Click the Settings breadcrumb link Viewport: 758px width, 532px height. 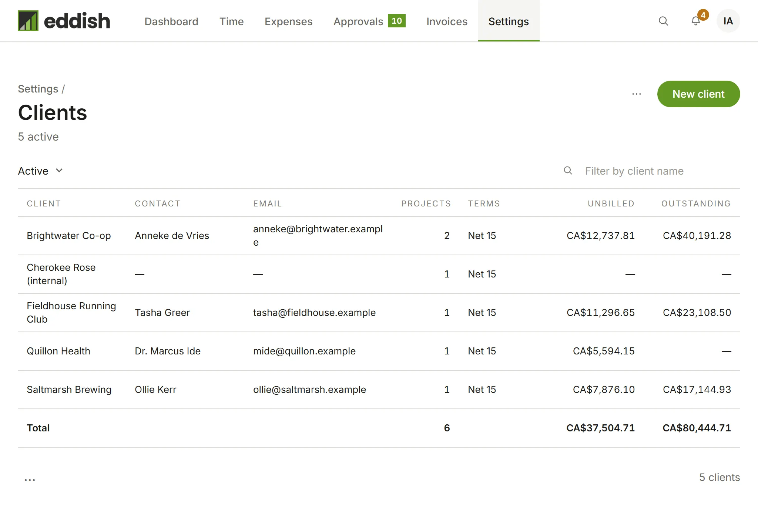(x=38, y=89)
